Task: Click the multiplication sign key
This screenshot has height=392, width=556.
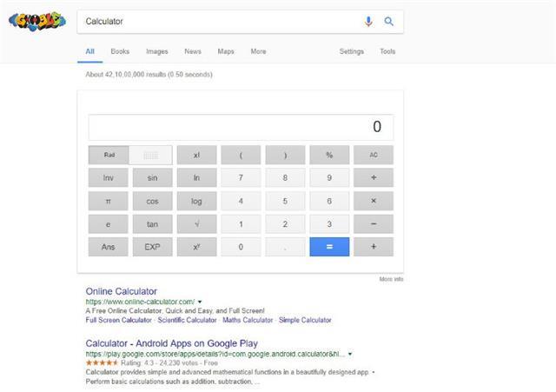Action: [374, 201]
